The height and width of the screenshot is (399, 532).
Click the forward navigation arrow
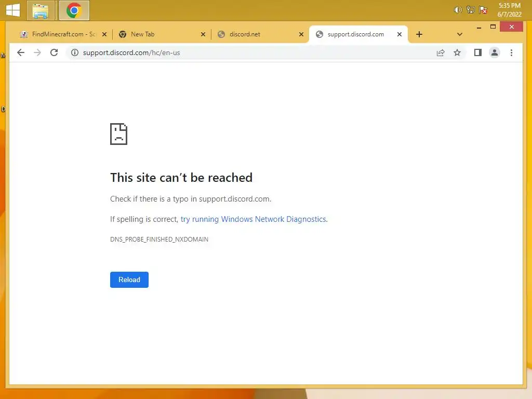[x=37, y=52]
